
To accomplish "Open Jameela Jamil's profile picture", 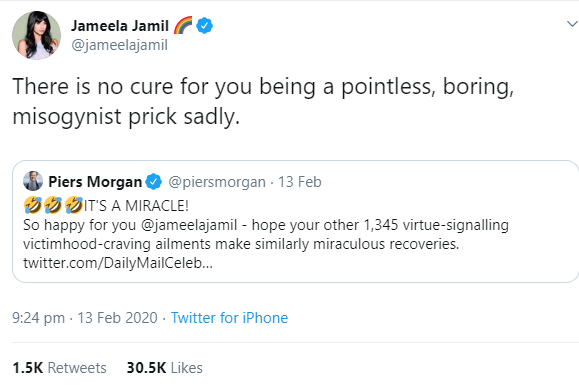I will (x=36, y=35).
